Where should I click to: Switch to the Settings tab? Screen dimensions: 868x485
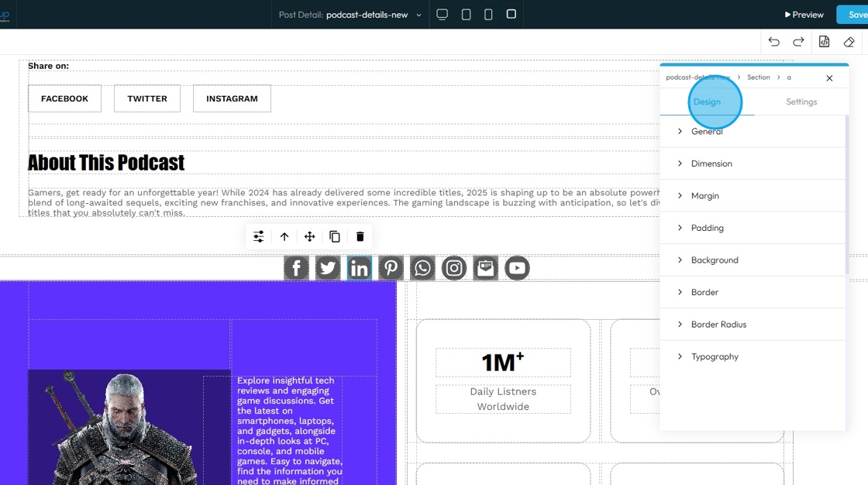(x=801, y=101)
